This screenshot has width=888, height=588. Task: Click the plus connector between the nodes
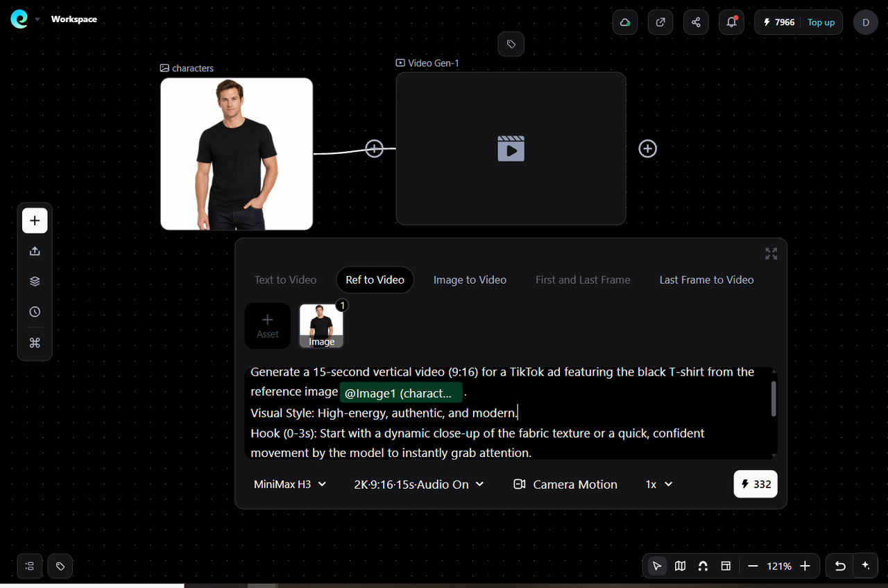point(374,148)
